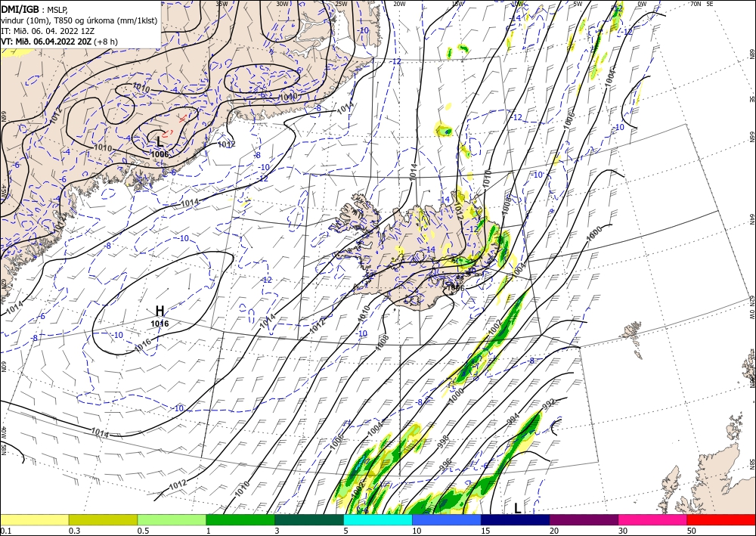Click the '20W' longitude label
The width and height of the screenshot is (756, 536).
coord(399,4)
